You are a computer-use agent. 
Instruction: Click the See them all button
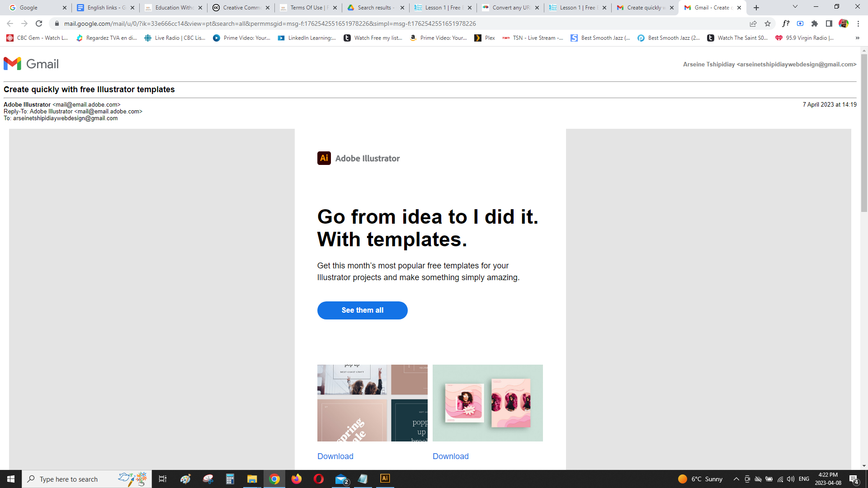[x=362, y=310]
